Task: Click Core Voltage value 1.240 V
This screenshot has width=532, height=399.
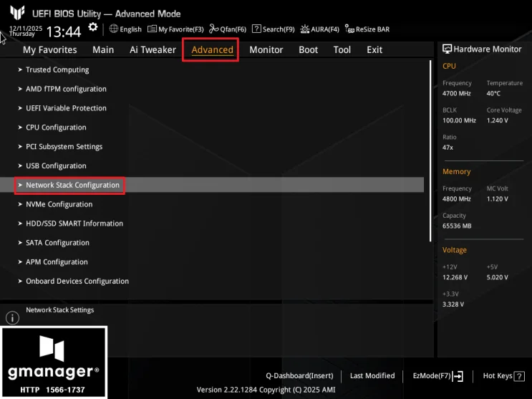Action: (x=497, y=120)
